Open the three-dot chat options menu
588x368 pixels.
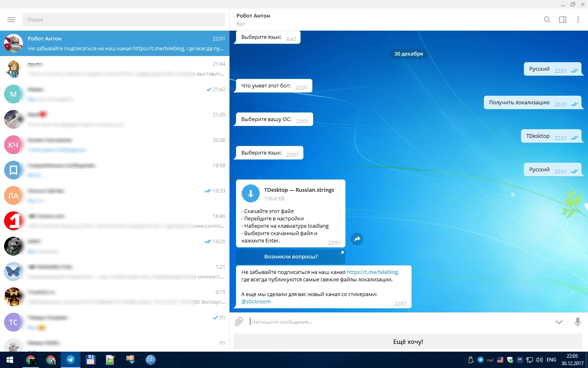pos(578,20)
